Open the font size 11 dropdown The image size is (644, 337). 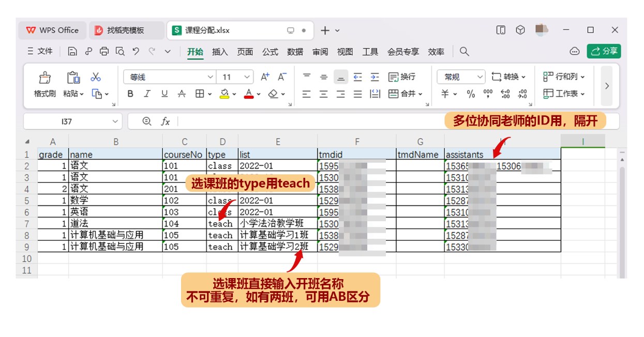point(247,77)
